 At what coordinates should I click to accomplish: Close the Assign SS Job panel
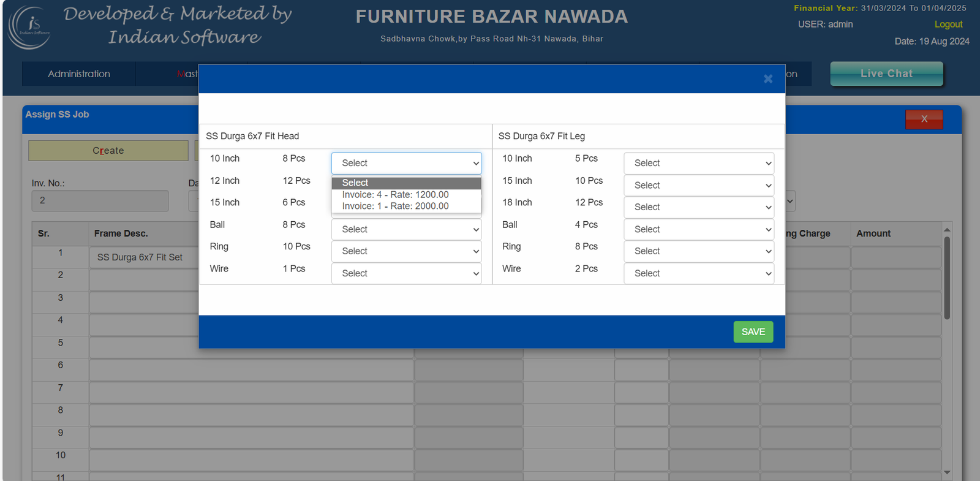pyautogui.click(x=924, y=119)
